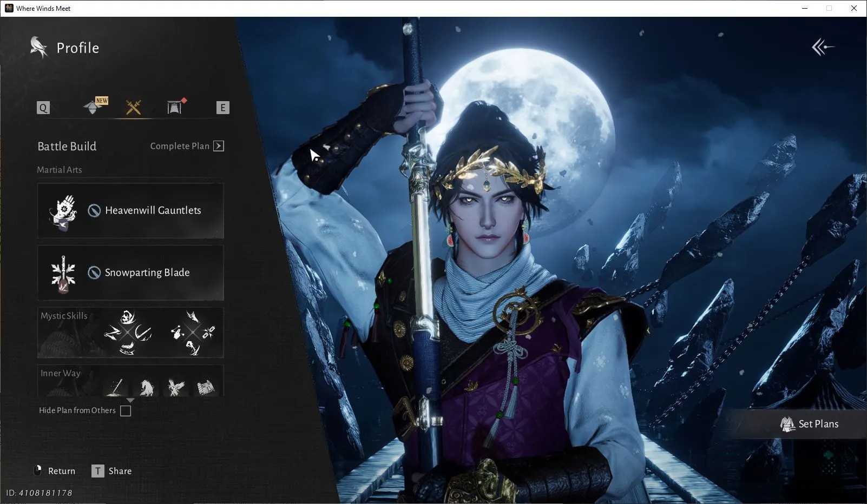Open the first Mystic Skills wheel
This screenshot has width=867, height=504.
pos(128,333)
